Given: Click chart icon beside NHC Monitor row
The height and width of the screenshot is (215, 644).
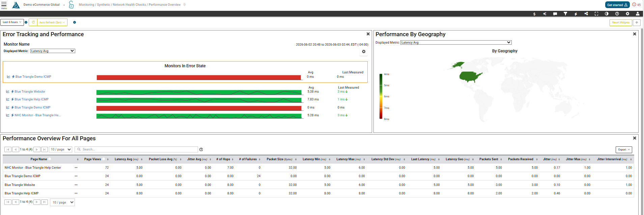Looking at the screenshot, I should point(8,115).
